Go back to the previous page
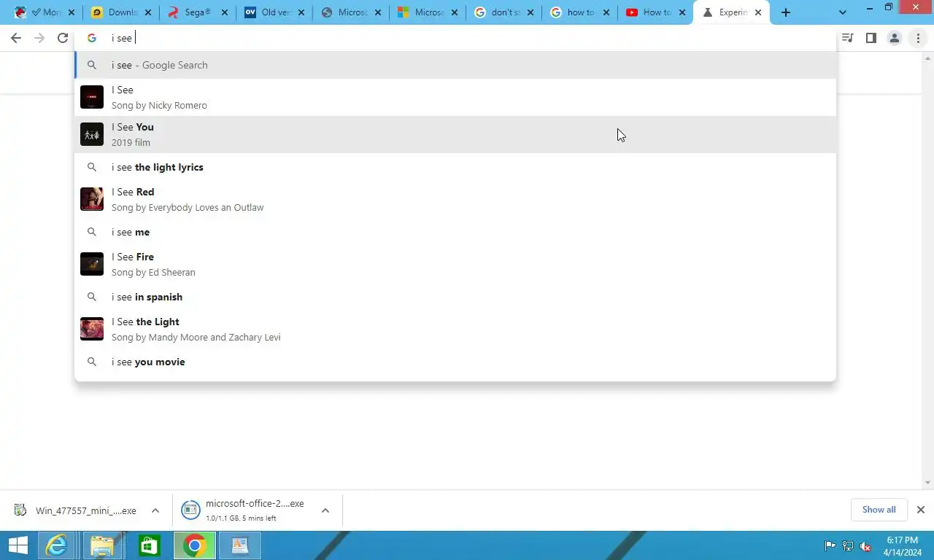This screenshot has width=934, height=560. click(16, 38)
